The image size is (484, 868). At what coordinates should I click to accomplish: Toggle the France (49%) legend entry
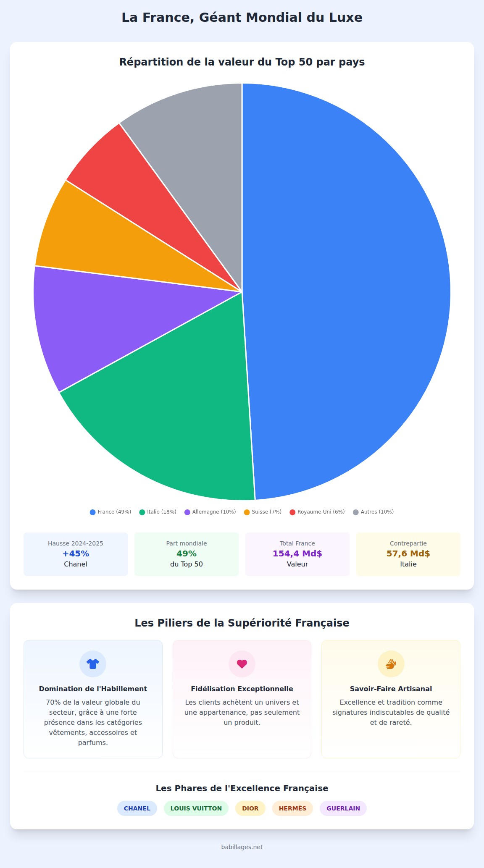click(110, 512)
